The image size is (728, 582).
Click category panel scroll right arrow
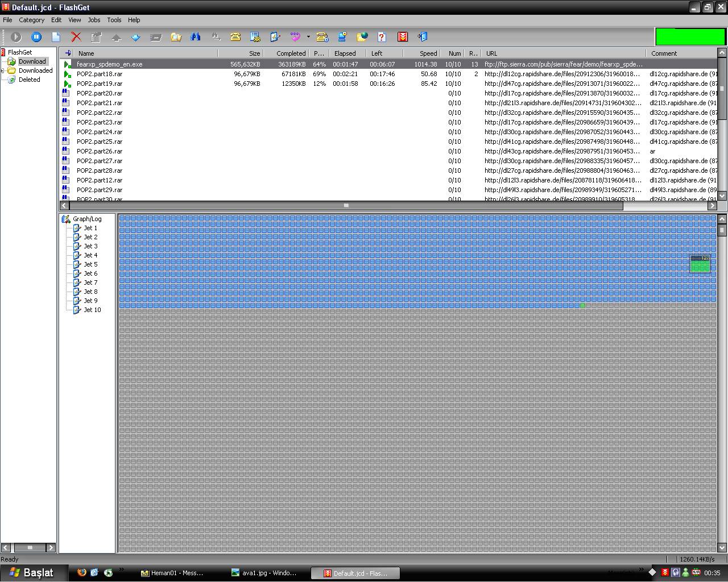51,548
